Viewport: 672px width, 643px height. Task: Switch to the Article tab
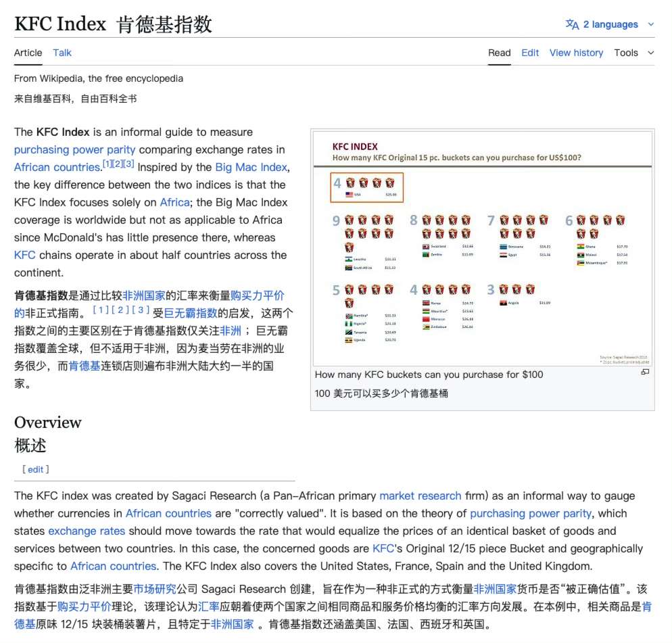[28, 53]
